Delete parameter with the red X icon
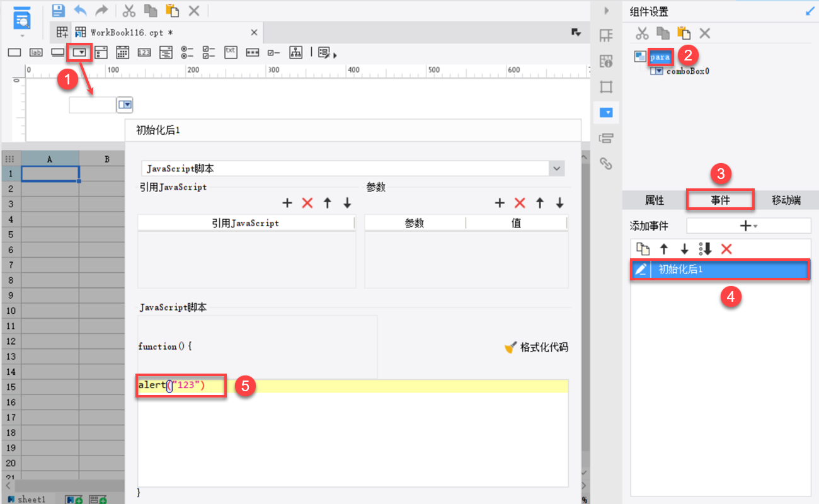 point(520,203)
